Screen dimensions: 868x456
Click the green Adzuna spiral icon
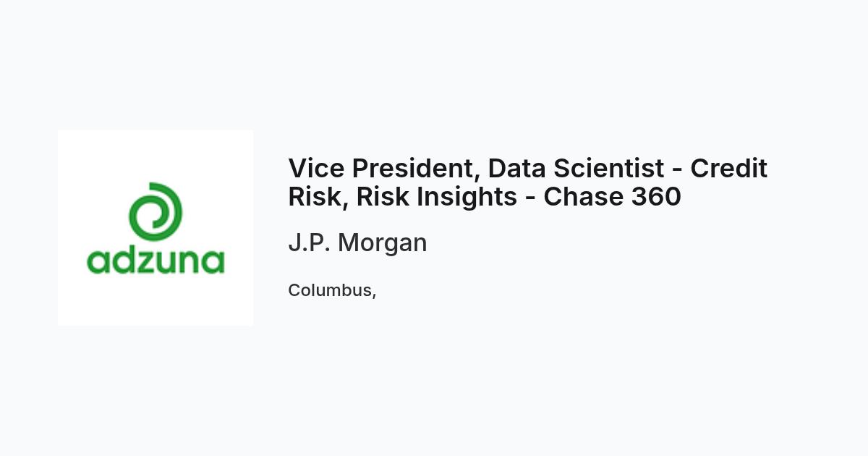coord(155,213)
